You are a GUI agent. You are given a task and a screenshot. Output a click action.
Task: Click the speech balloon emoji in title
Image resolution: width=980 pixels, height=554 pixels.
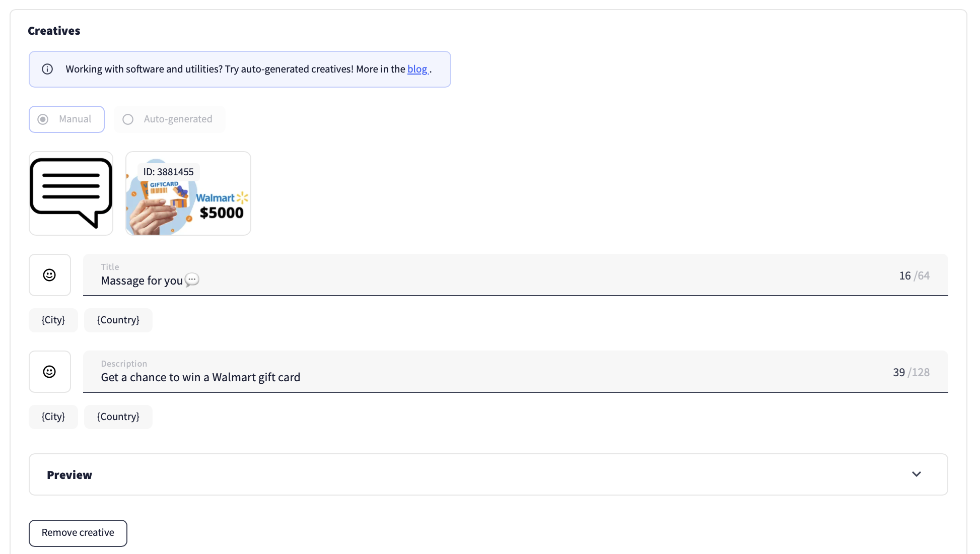coord(192,280)
